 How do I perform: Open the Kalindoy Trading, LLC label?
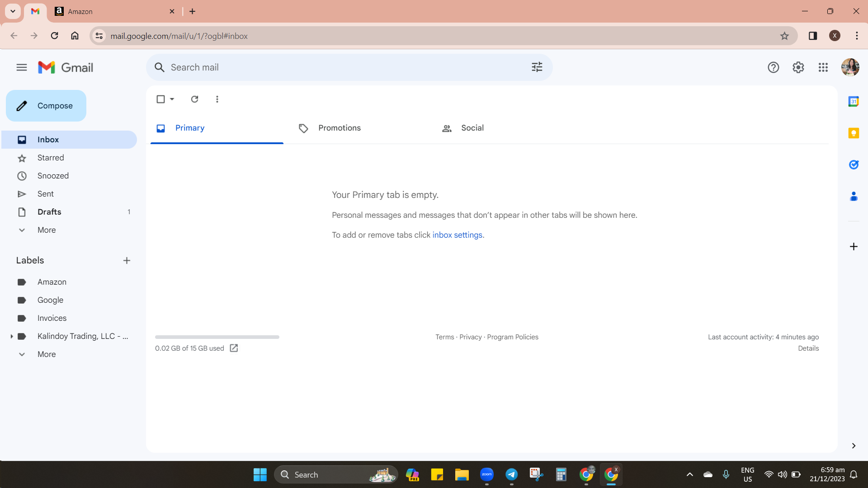[83, 336]
